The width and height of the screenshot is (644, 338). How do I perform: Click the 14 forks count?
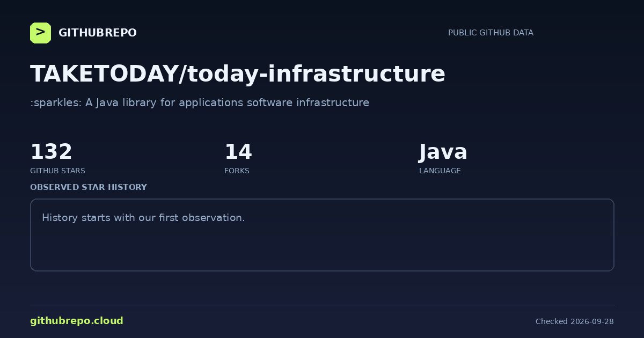pyautogui.click(x=238, y=152)
